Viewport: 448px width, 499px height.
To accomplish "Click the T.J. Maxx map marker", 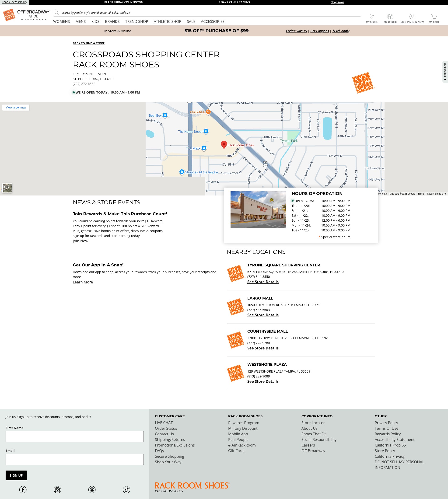I will (204, 148).
